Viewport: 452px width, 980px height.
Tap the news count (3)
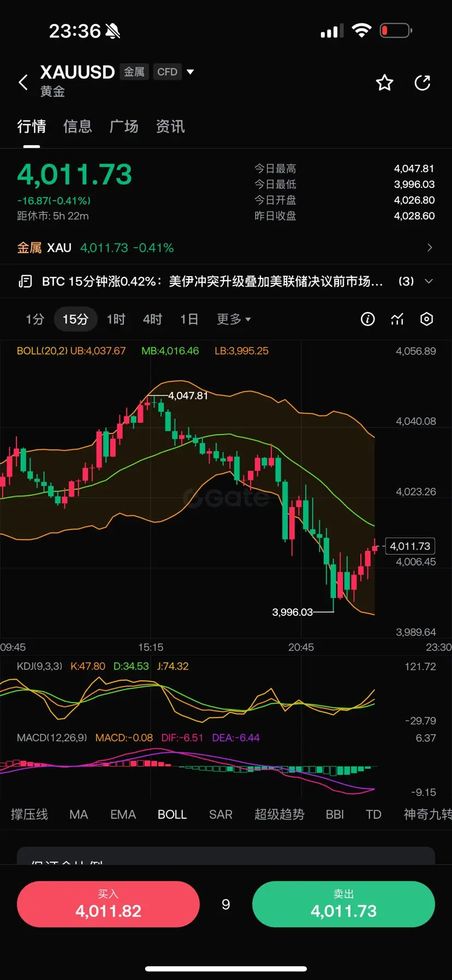click(406, 281)
